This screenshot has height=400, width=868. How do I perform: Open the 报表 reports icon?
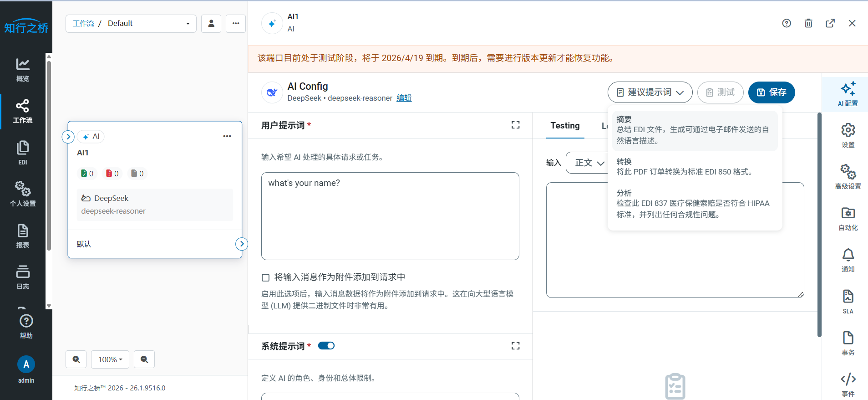pos(23,236)
